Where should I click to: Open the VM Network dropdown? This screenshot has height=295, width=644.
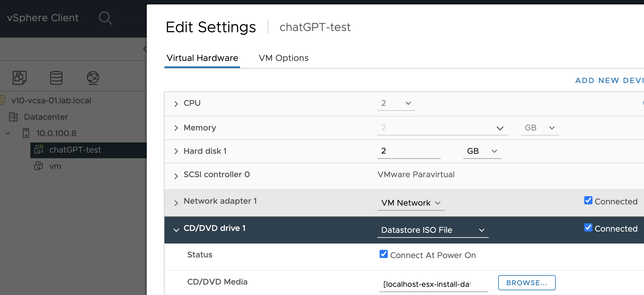click(411, 203)
